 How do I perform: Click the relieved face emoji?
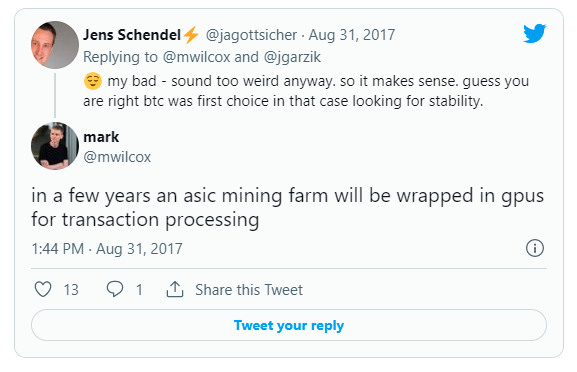[x=93, y=81]
